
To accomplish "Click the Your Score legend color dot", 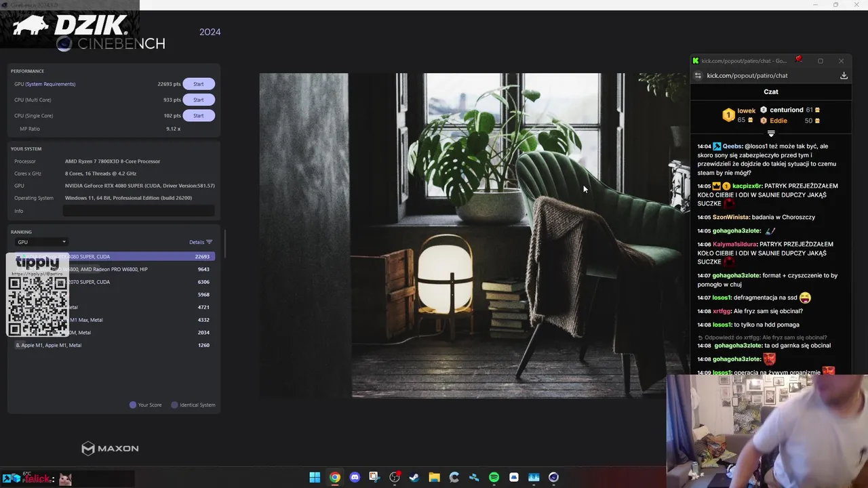I will 133,405.
